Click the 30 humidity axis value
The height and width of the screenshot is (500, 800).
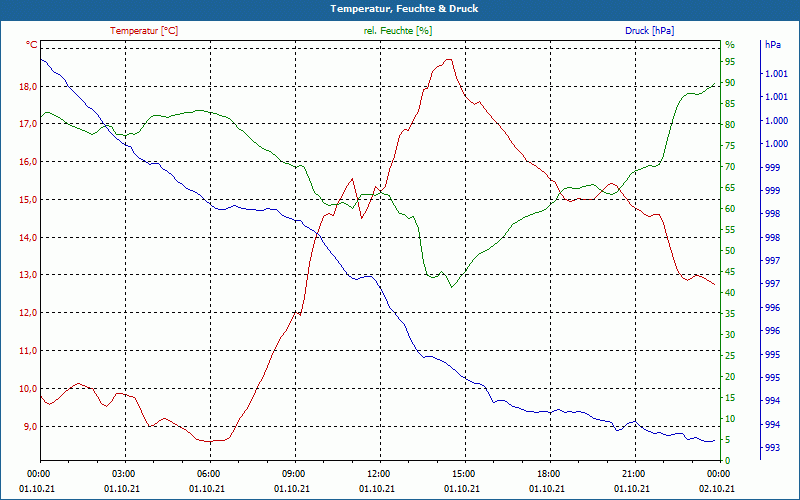click(x=730, y=335)
